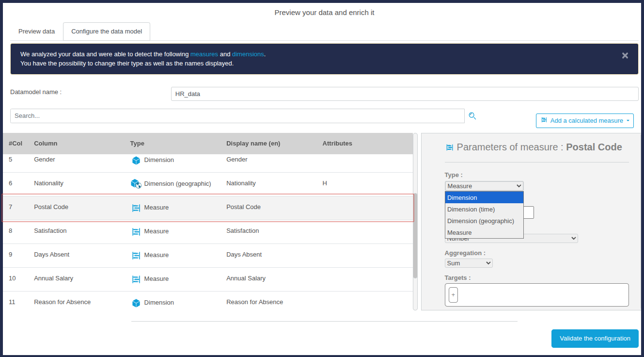Screen dimensions: 644x357
Task: Click the Days Absent measure icon
Action: [136, 255]
